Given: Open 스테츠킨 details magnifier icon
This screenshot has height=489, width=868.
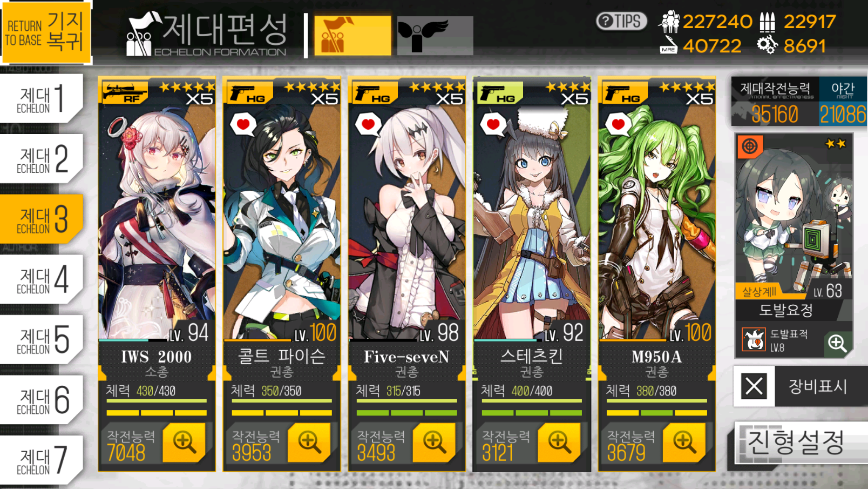Looking at the screenshot, I should coord(559,442).
